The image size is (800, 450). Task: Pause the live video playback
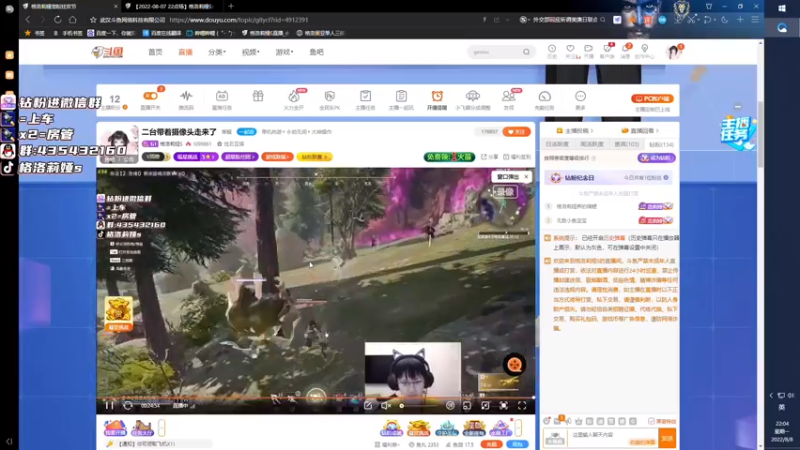pos(109,406)
